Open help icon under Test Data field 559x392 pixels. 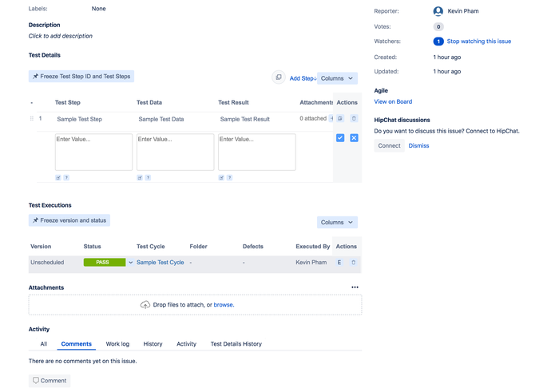coord(148,177)
